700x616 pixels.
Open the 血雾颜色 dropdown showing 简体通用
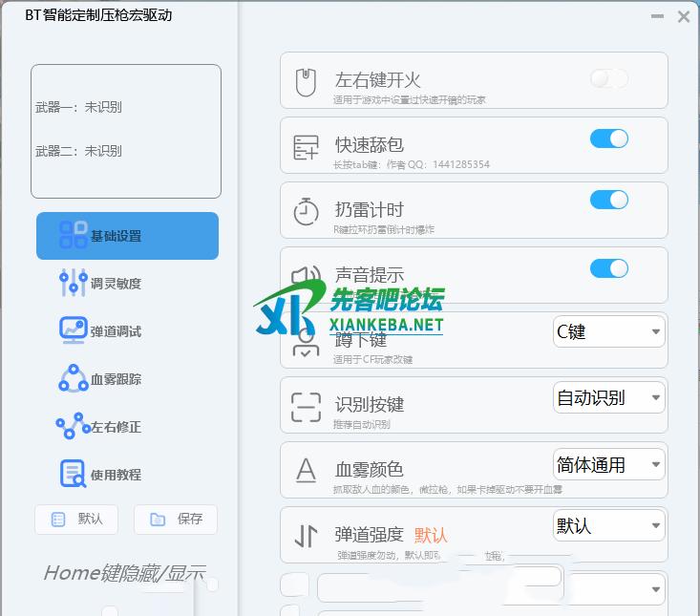609,465
